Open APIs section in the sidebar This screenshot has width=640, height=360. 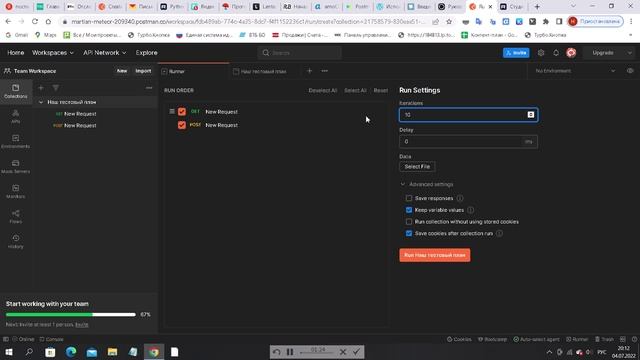[x=16, y=117]
